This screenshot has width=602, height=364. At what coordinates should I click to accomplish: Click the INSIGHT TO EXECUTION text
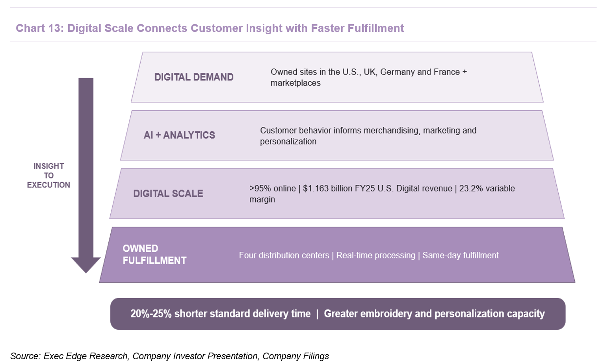48,175
